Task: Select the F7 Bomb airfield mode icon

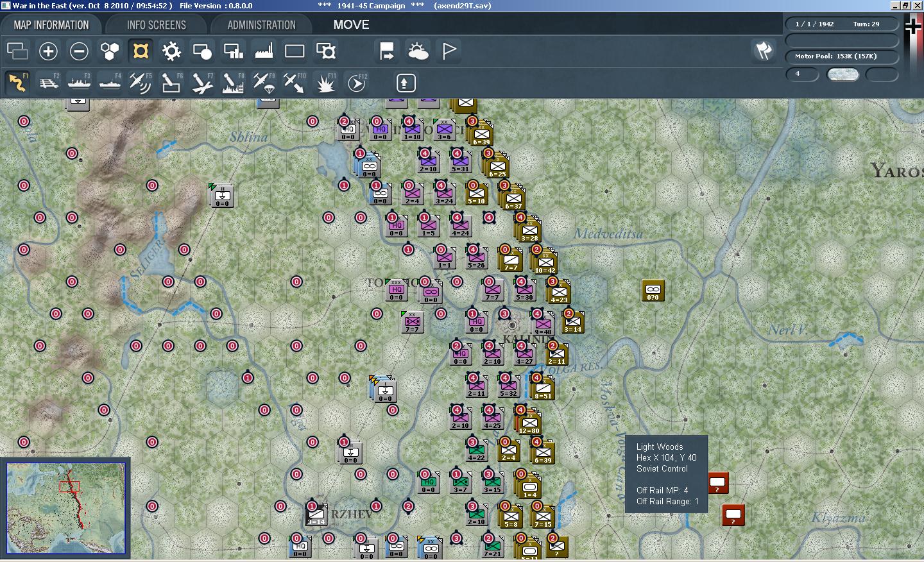Action: click(x=202, y=83)
